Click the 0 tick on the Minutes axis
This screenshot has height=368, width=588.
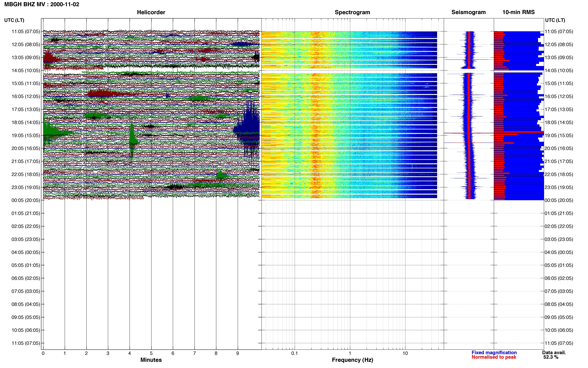pyautogui.click(x=43, y=353)
